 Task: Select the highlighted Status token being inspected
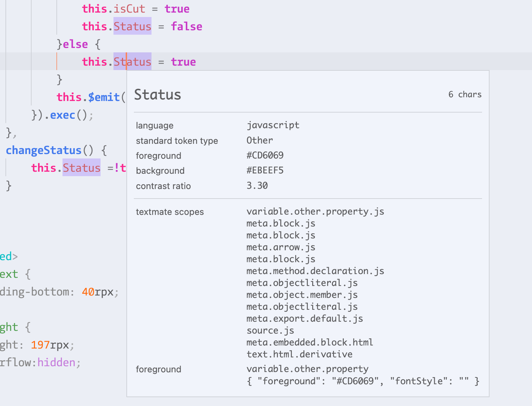(132, 62)
